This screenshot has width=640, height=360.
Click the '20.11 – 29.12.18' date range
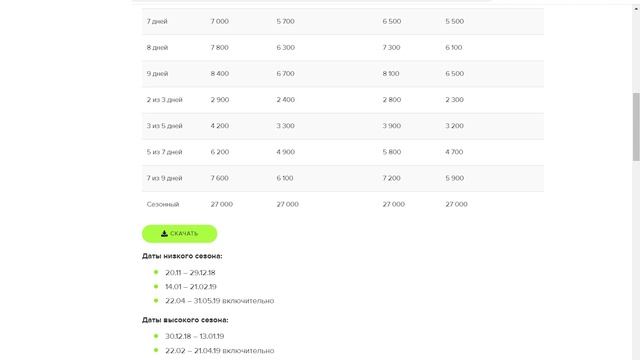[x=190, y=273]
